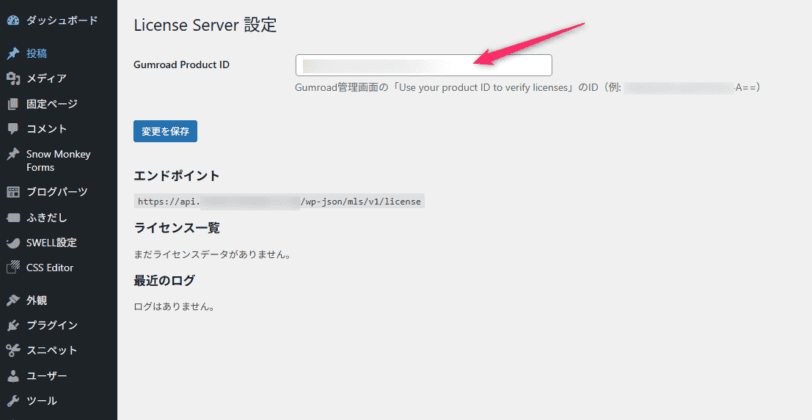Go to ダッシュボード in the sidebar
Screen dimensions: 812x420
point(61,20)
